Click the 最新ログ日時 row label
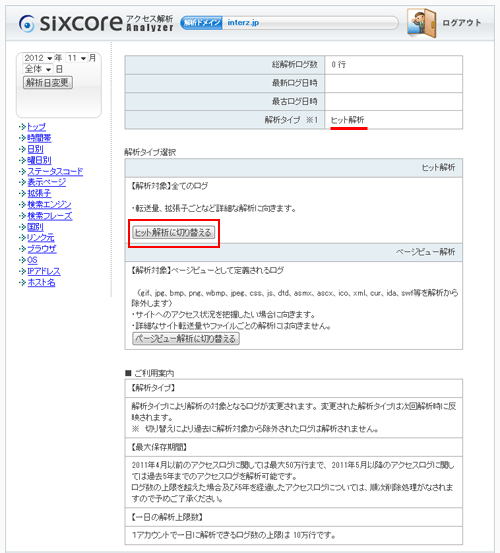The width and height of the screenshot is (500, 553). coord(294,83)
